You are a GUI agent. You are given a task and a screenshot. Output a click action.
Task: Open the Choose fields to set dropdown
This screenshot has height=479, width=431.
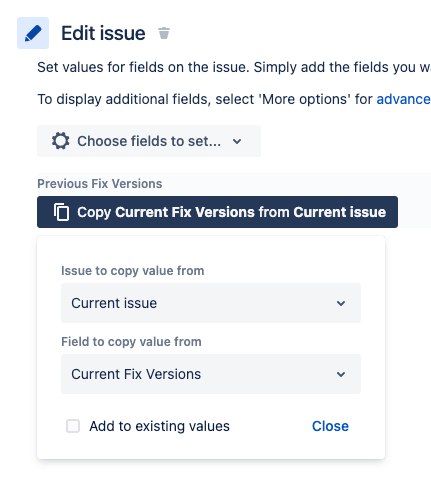tap(149, 141)
